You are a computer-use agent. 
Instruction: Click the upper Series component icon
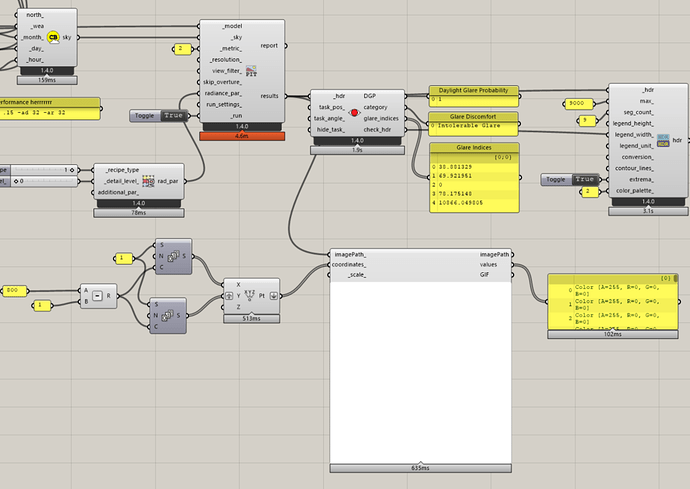tap(173, 256)
